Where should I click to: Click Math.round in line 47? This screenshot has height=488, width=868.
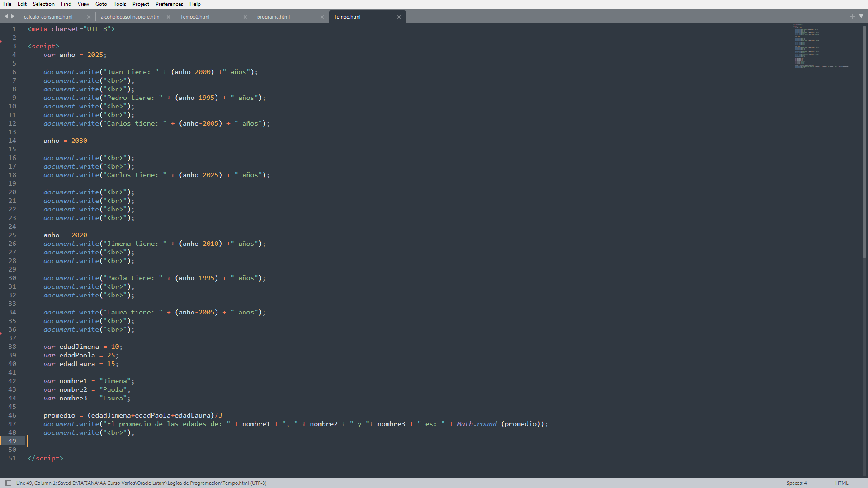476,424
